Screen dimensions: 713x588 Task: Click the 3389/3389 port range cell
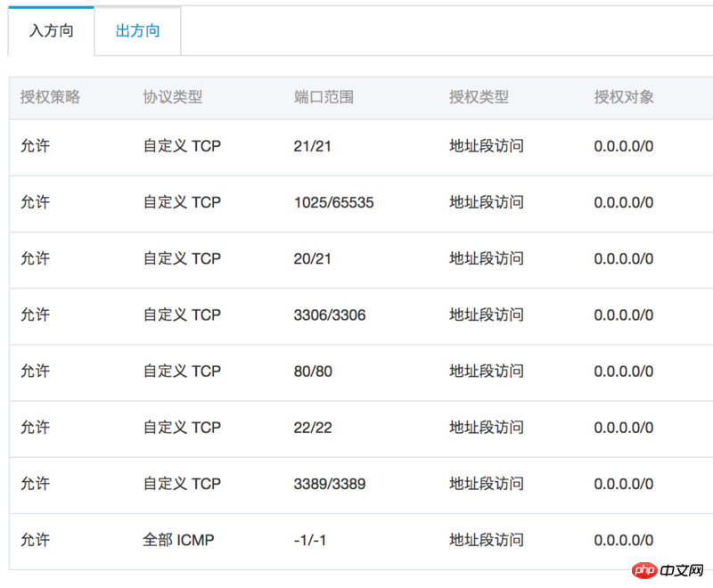pyautogui.click(x=330, y=484)
